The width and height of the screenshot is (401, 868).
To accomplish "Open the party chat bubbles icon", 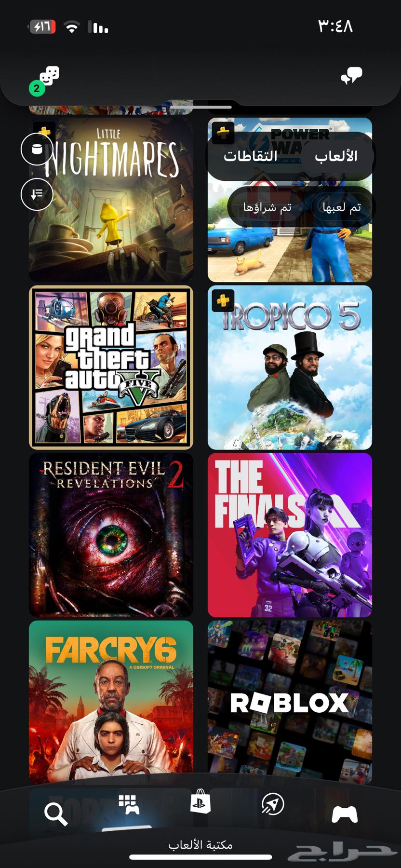I will [x=351, y=76].
